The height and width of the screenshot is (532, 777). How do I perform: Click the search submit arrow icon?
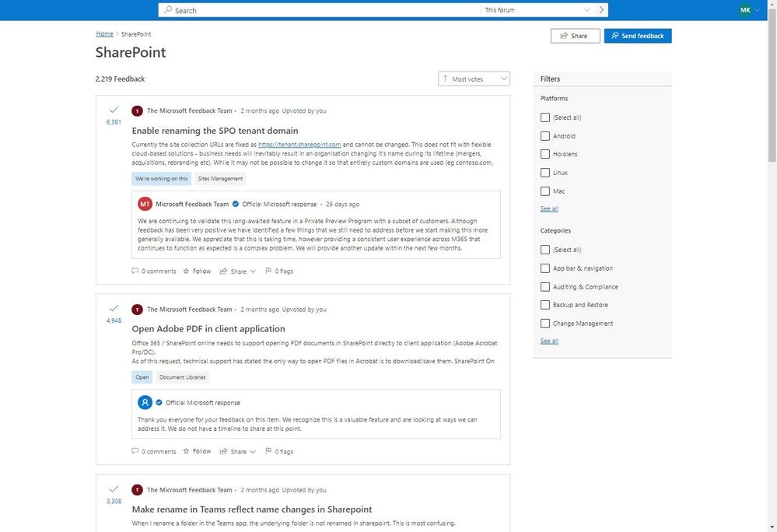coord(601,10)
